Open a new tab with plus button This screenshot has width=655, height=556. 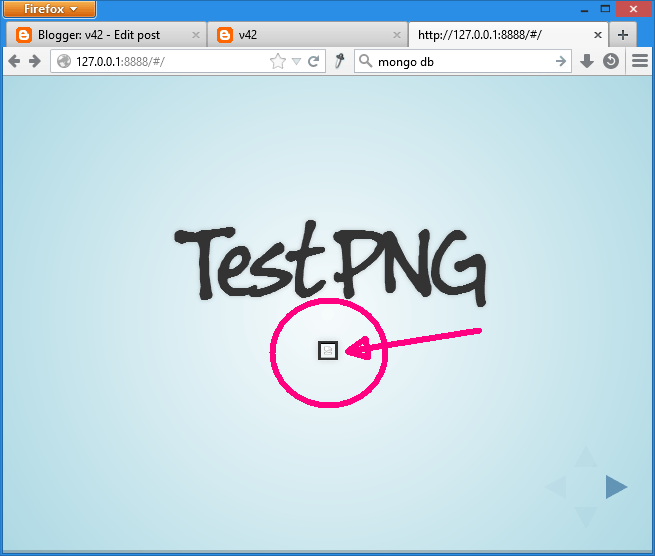pos(623,35)
